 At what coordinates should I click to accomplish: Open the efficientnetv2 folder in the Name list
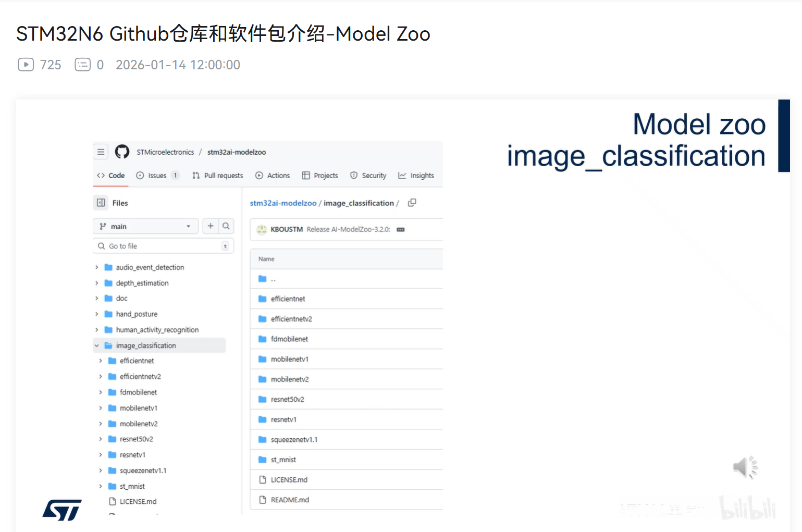click(291, 319)
